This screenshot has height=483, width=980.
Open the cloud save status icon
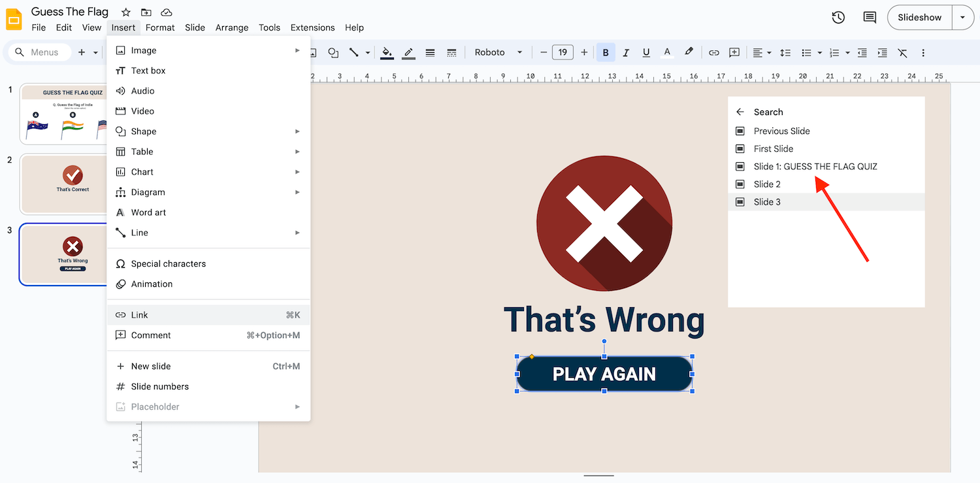tap(167, 12)
